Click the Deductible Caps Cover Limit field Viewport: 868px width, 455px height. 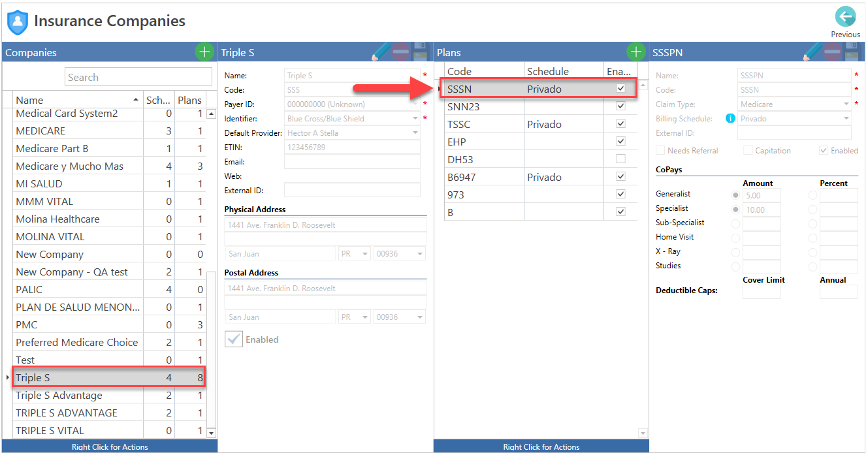click(762, 292)
